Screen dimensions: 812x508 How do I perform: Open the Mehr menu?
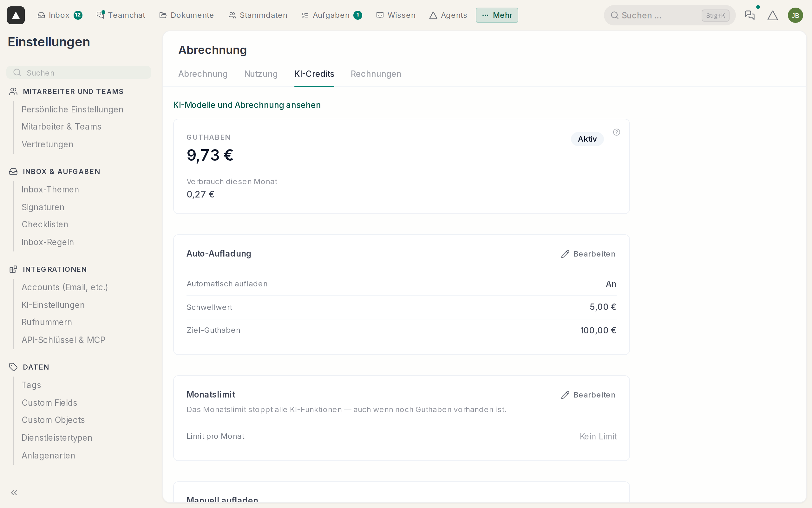(x=497, y=15)
